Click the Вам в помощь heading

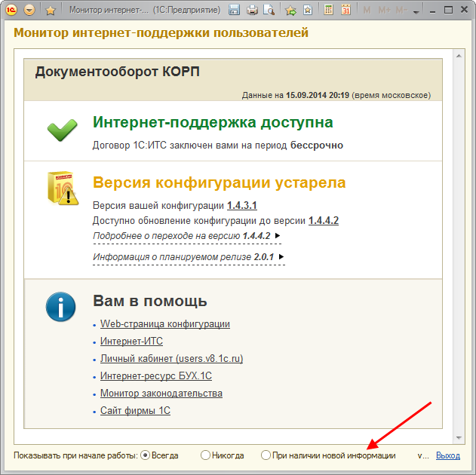[150, 301]
